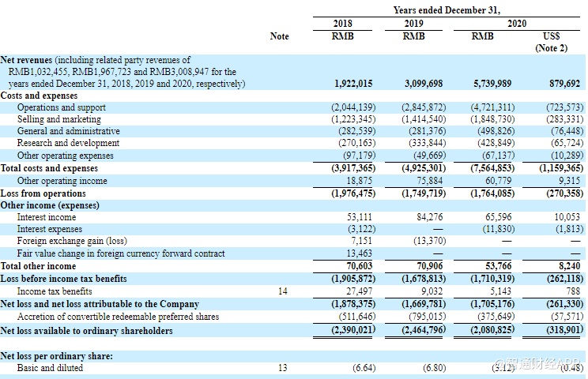
Task: Click the Loss from operations row label
Action: 43,193
